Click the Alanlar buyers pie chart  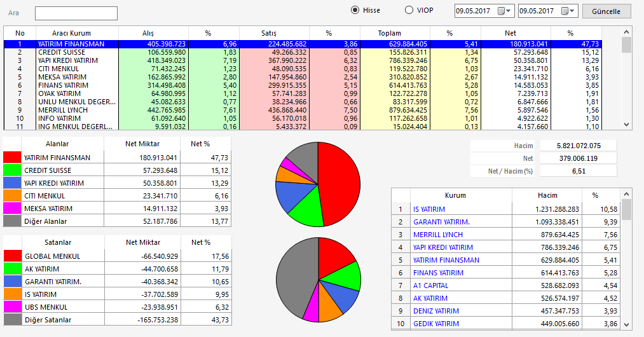click(x=318, y=184)
